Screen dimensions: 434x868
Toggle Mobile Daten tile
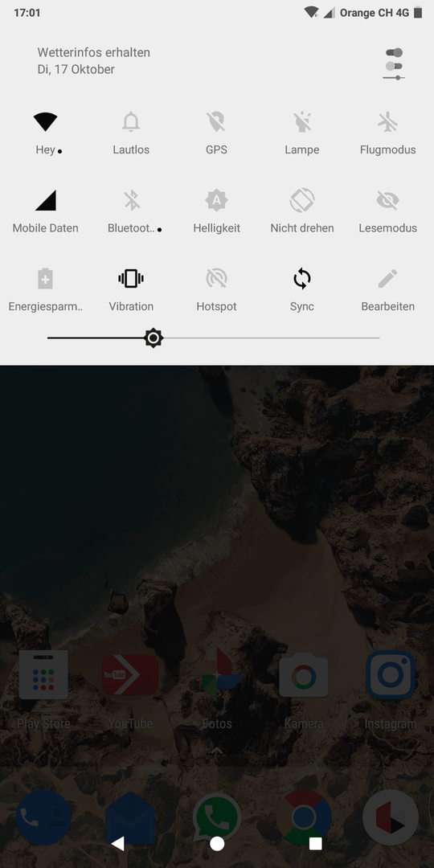coord(45,200)
